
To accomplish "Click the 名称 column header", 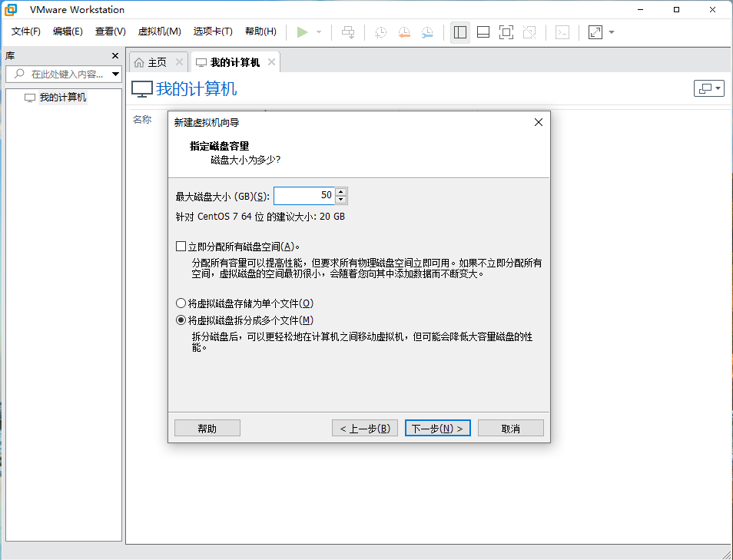I will [142, 120].
